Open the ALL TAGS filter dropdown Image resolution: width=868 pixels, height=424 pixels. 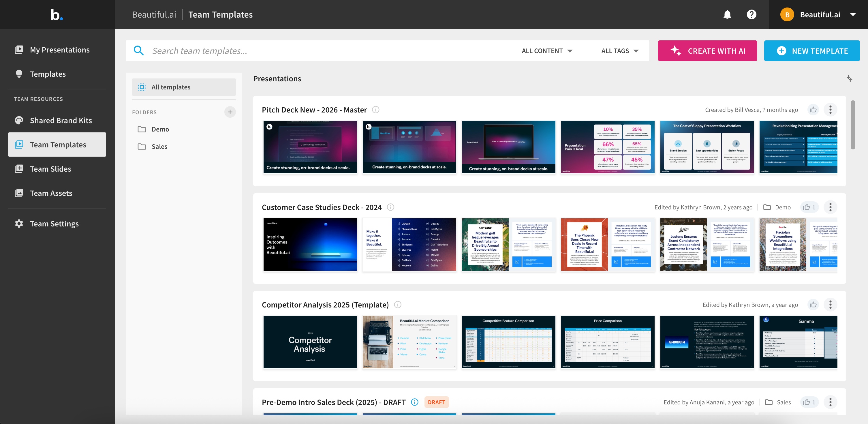point(620,51)
